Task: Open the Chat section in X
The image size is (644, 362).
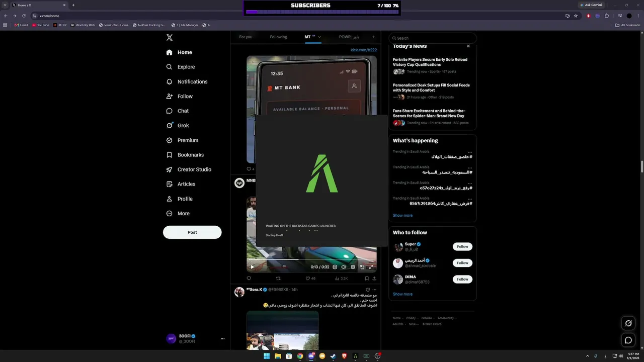Action: click(x=178, y=111)
